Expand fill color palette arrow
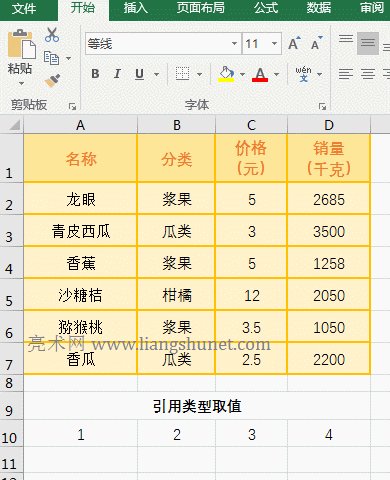390x480 pixels. tap(242, 74)
